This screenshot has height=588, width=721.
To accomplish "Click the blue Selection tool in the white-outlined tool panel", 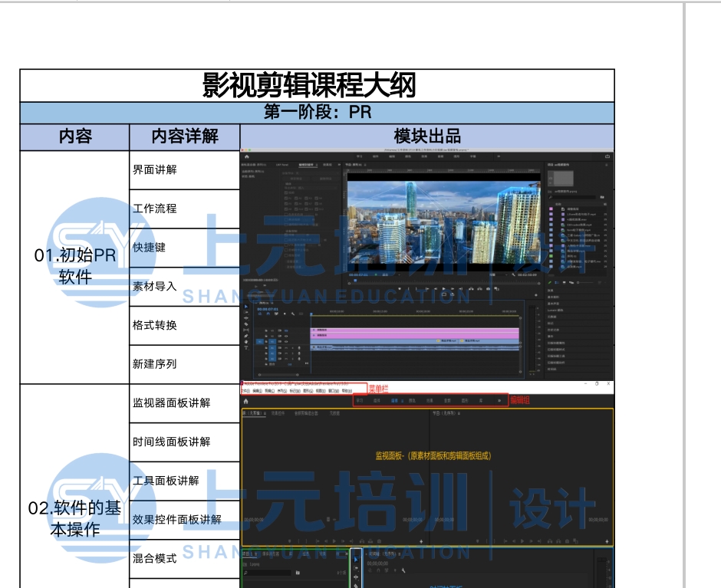I will point(356,559).
